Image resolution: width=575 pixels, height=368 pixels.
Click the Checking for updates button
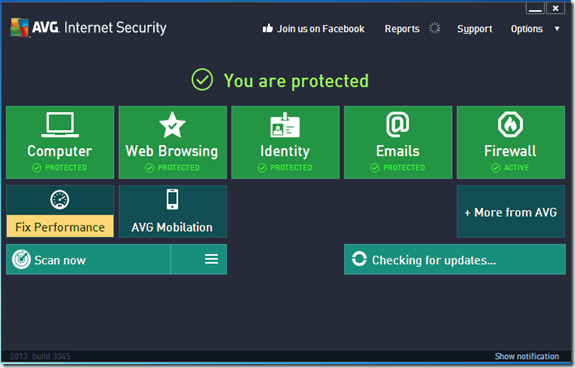(455, 260)
